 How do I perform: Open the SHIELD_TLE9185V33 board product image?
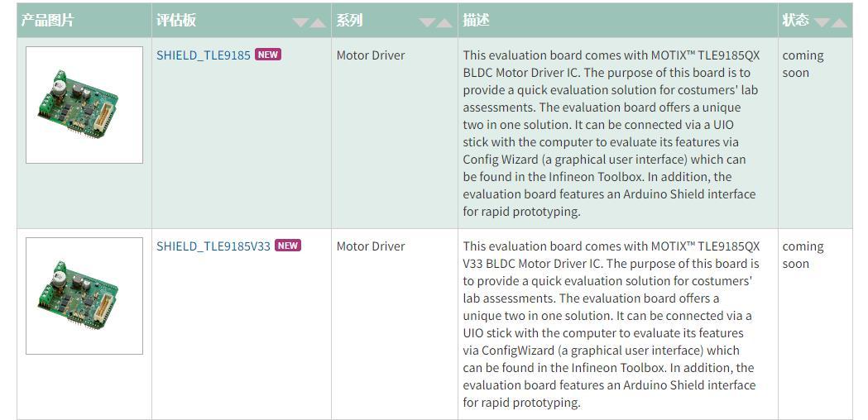click(x=84, y=296)
